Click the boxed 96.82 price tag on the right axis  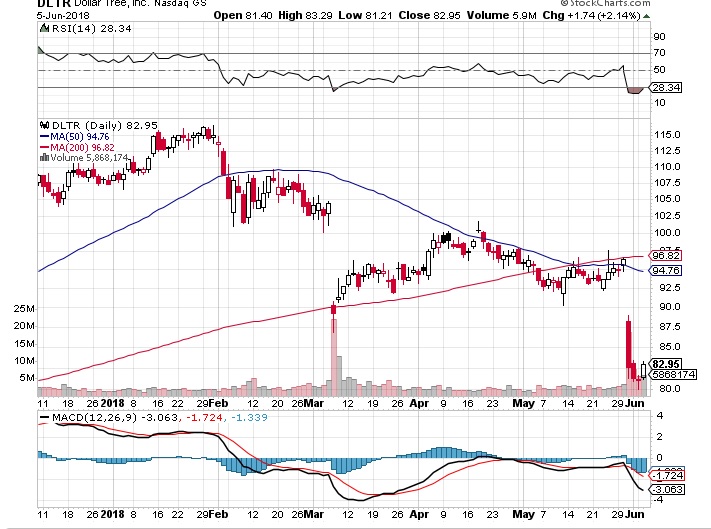tap(666, 256)
